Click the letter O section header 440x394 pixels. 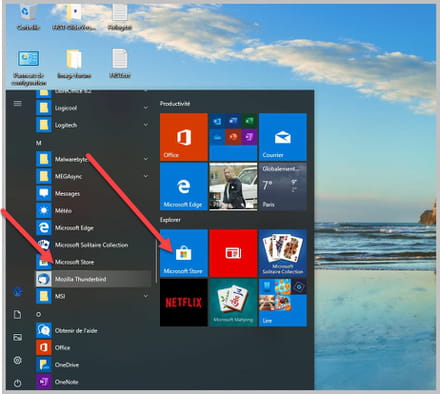click(39, 314)
